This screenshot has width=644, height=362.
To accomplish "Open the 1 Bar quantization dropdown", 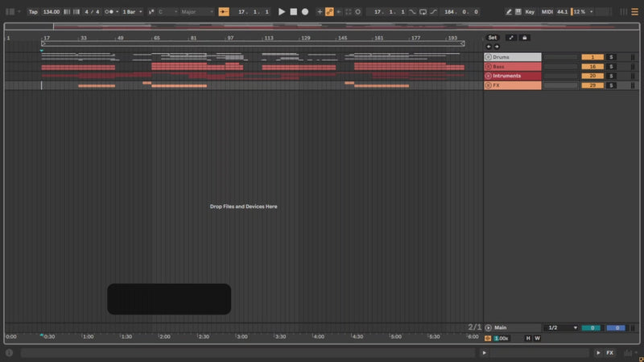I will pos(132,12).
